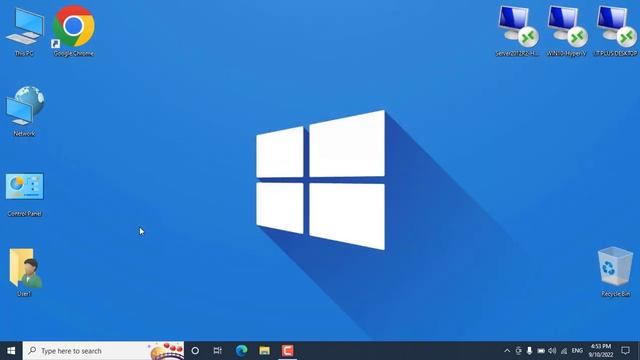Image resolution: width=640 pixels, height=360 pixels.
Task: Switch to the red Camtasia taskbar app
Action: click(x=287, y=351)
